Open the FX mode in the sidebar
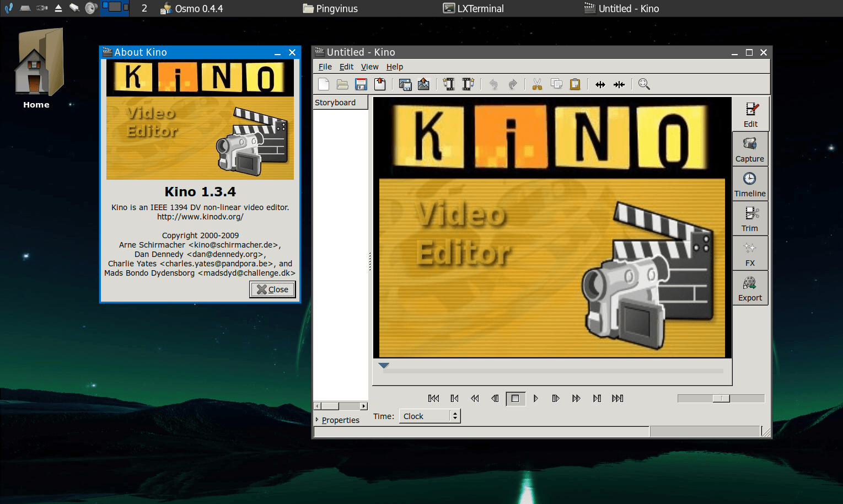Viewport: 843px width, 504px height. pyautogui.click(x=750, y=253)
